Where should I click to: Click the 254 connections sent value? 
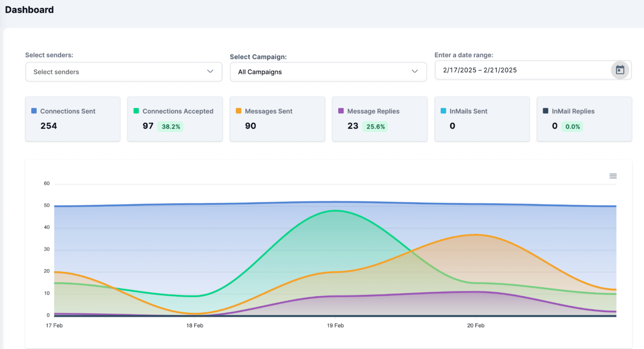coord(48,126)
